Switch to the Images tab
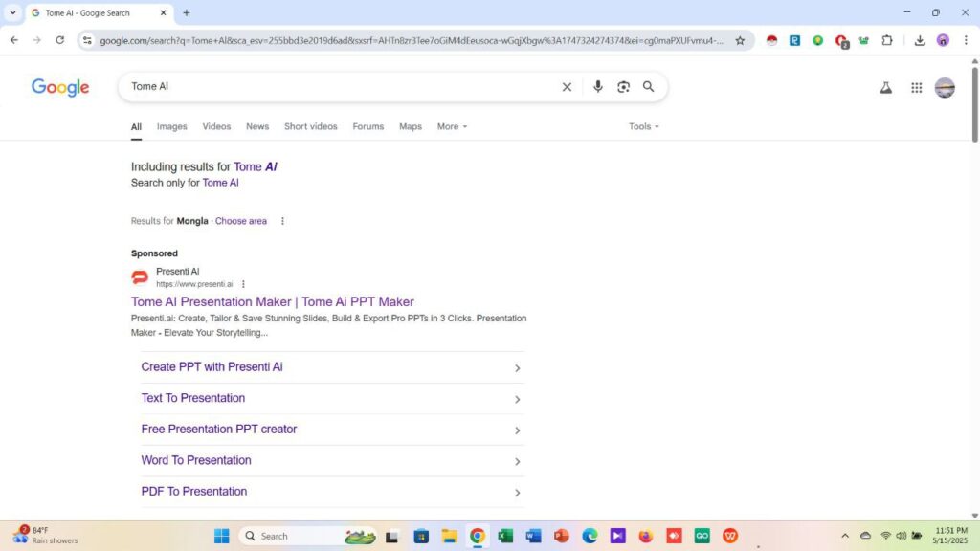Screen dimensions: 980x551 pos(172,126)
